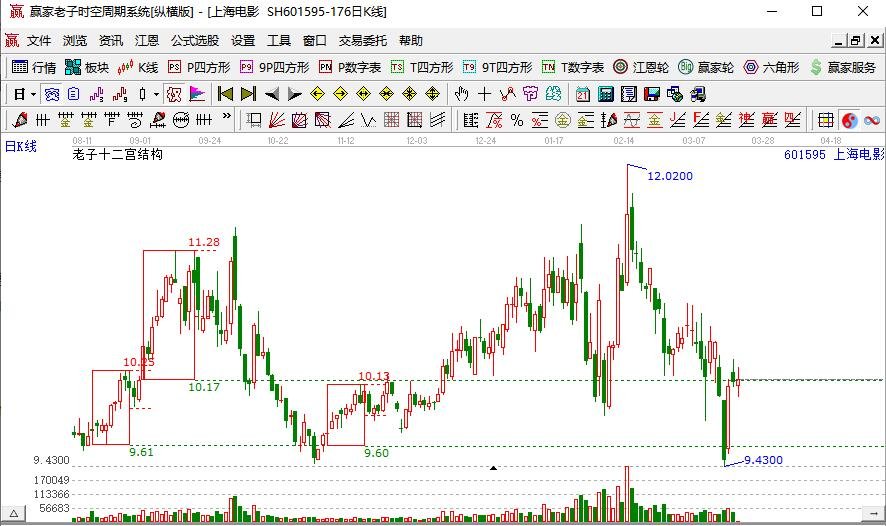Open 赢家服务 service link

click(842, 67)
